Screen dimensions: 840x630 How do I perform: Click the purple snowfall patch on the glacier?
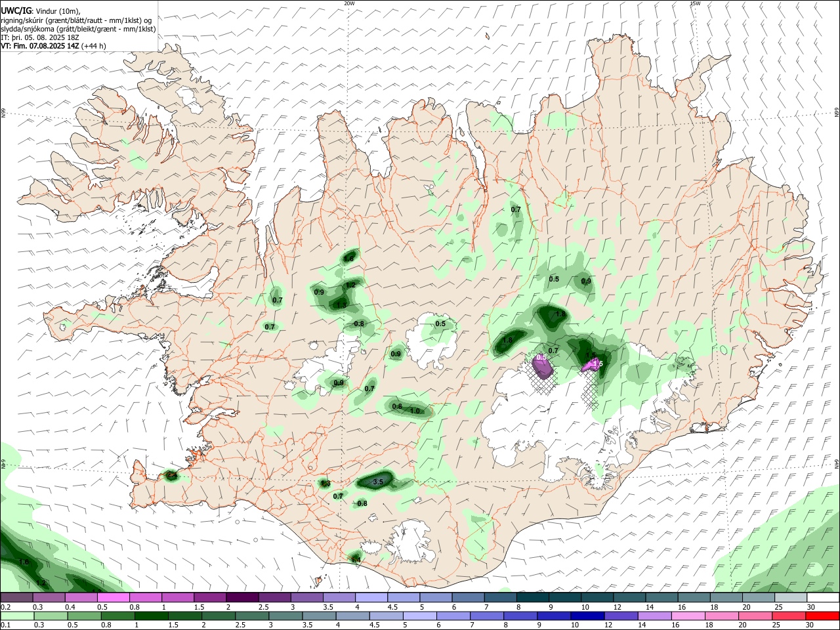click(544, 367)
